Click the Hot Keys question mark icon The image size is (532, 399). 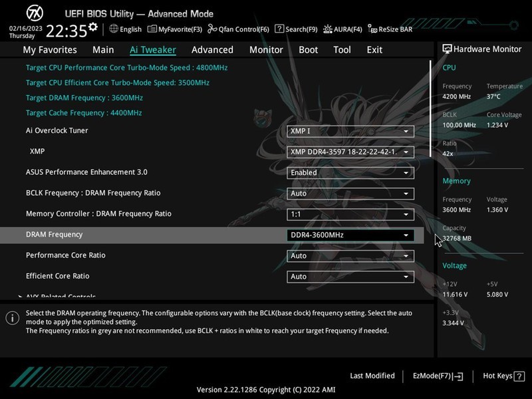pyautogui.click(x=519, y=376)
